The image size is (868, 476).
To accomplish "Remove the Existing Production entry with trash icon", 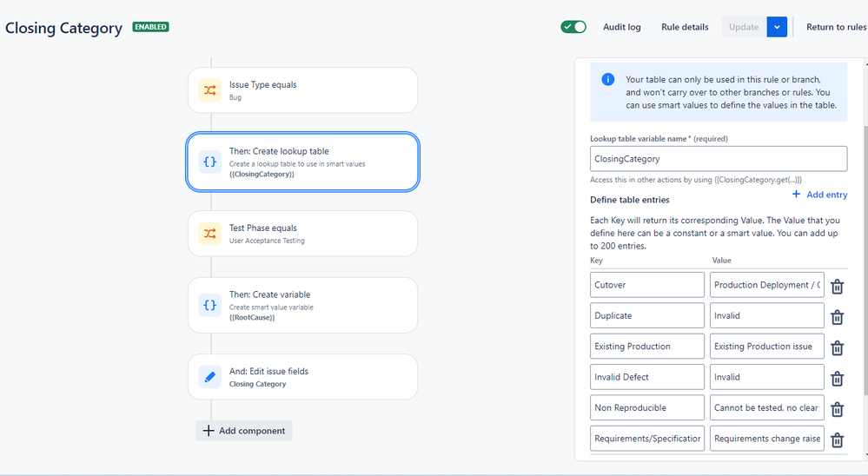I will (x=837, y=348).
